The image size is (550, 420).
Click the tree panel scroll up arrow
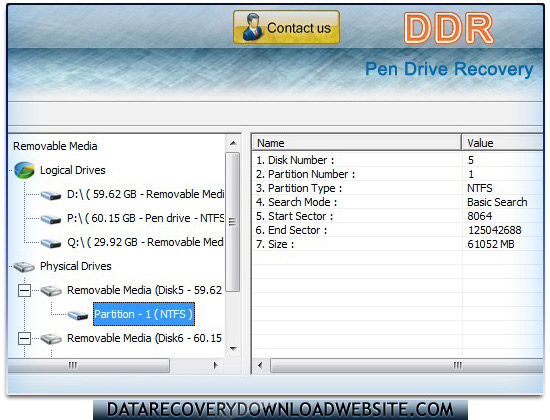(x=233, y=143)
